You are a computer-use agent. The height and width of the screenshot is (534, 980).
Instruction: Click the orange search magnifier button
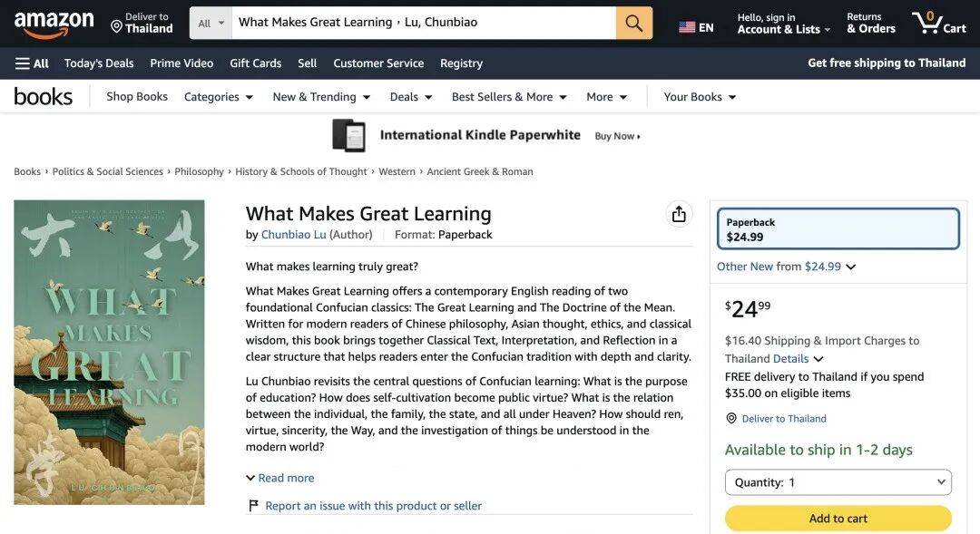tap(633, 23)
